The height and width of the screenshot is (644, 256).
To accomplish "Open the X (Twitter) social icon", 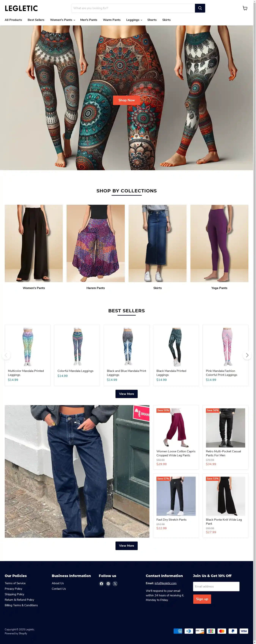I will [115, 583].
